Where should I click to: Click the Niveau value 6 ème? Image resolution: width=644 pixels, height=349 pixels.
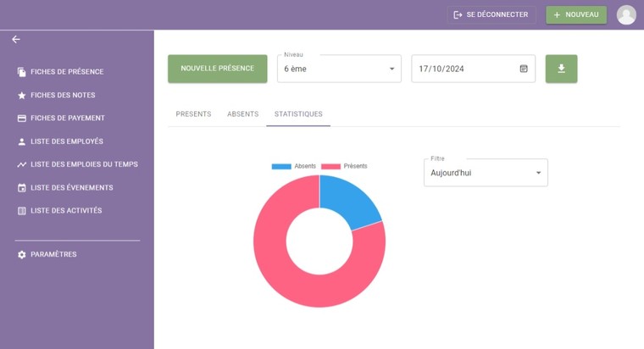coord(295,69)
